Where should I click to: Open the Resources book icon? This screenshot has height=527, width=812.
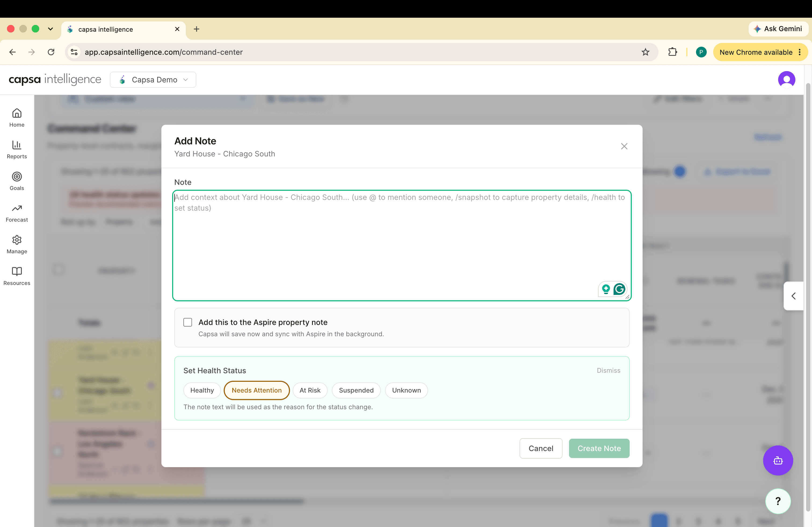[x=17, y=276]
